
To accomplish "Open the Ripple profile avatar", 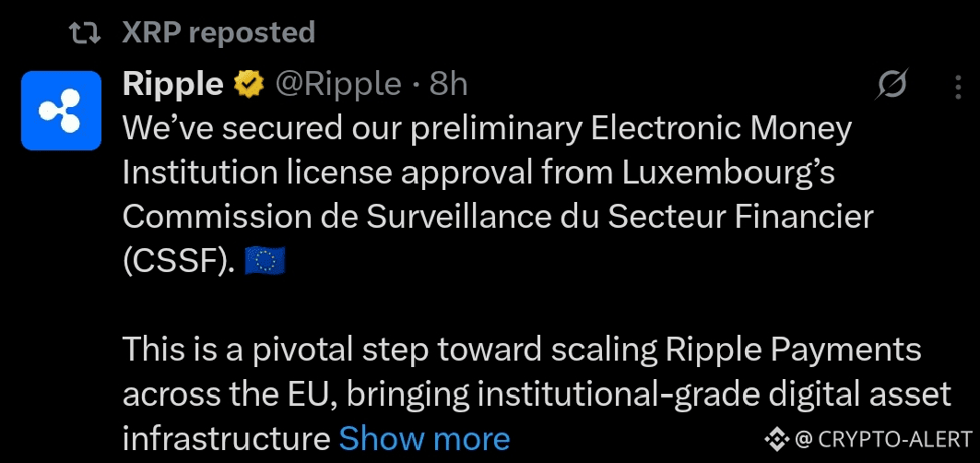I will pos(61,111).
